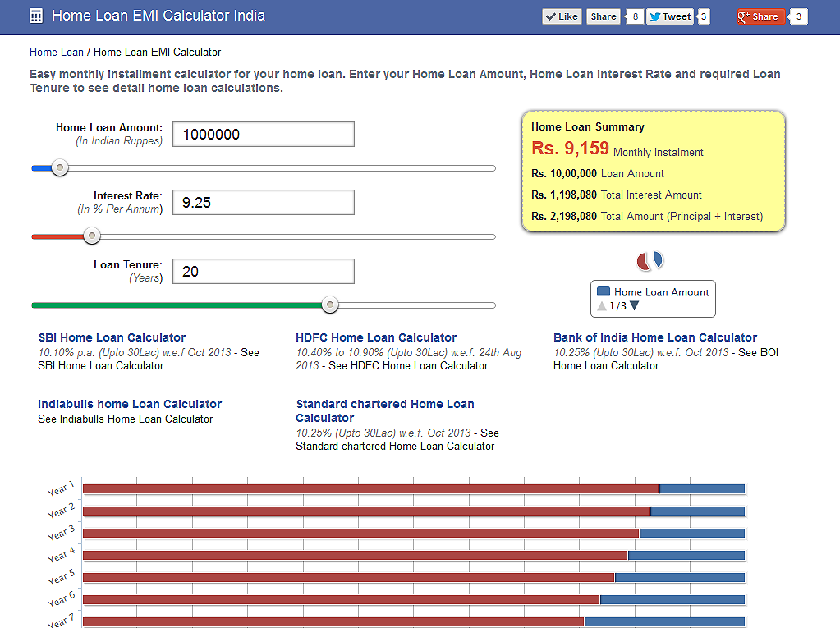Click the legend's up arrow for previous page
The width and height of the screenshot is (840, 628).
pos(602,306)
